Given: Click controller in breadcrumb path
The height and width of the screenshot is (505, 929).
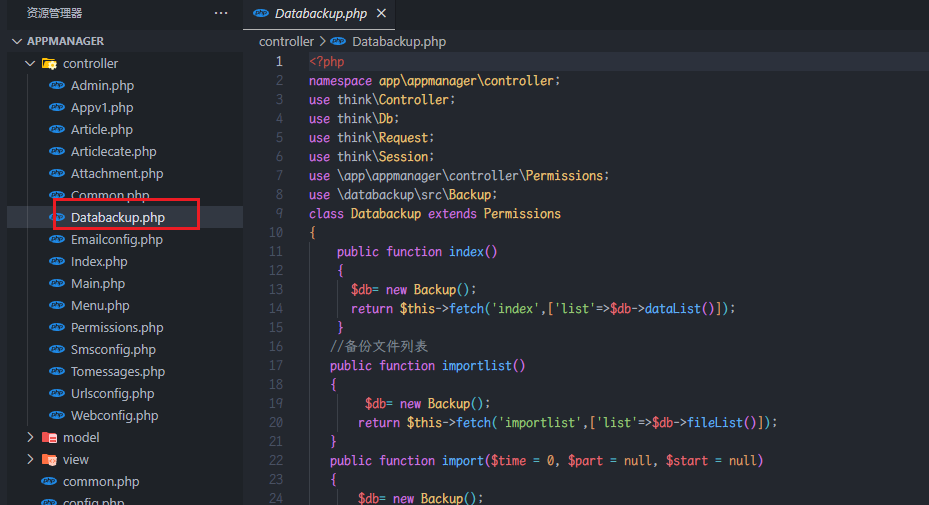Looking at the screenshot, I should pos(286,41).
